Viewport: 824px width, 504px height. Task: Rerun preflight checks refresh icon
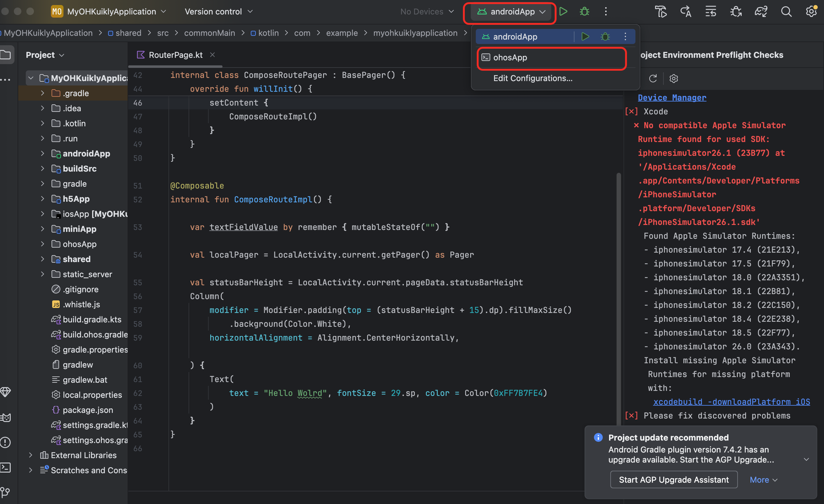pos(653,79)
